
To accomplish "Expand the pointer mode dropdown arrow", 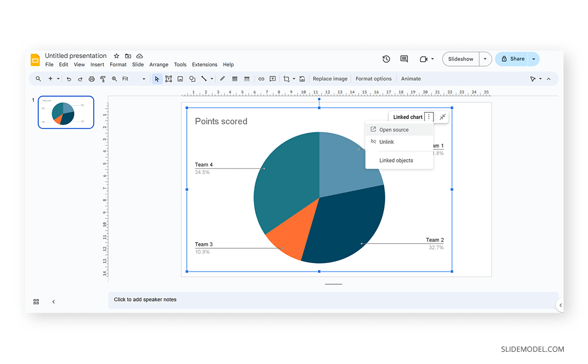I will point(540,79).
